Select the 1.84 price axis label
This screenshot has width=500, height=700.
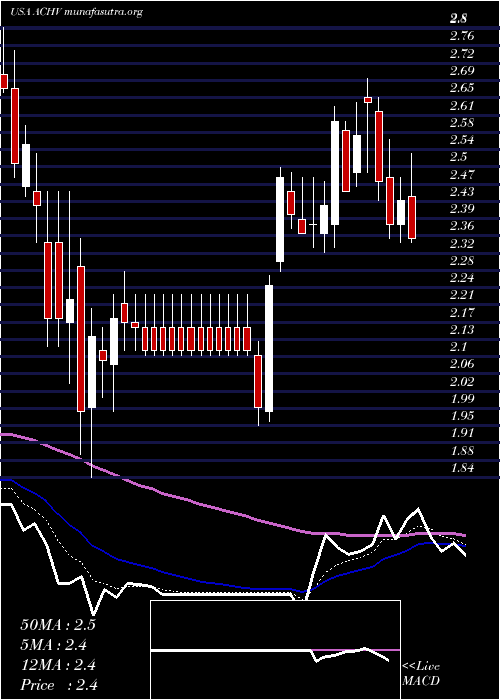tap(461, 468)
